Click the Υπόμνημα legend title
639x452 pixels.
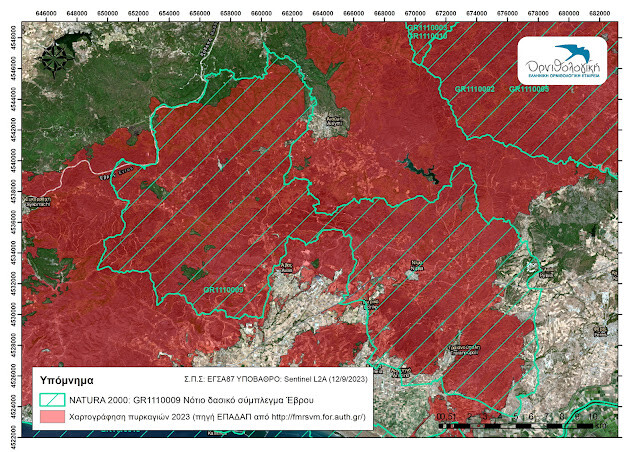tap(67, 380)
